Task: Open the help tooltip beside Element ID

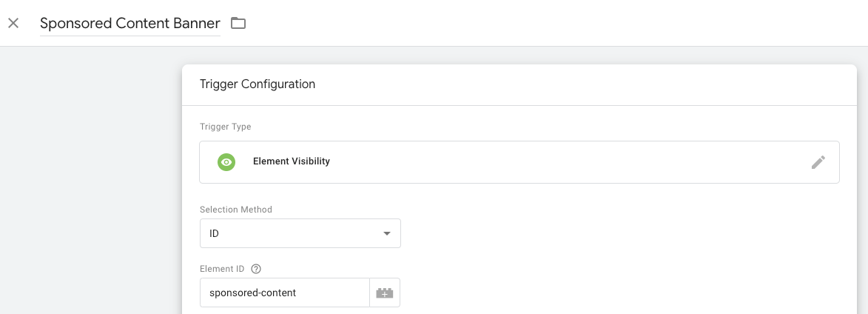Action: (256, 268)
